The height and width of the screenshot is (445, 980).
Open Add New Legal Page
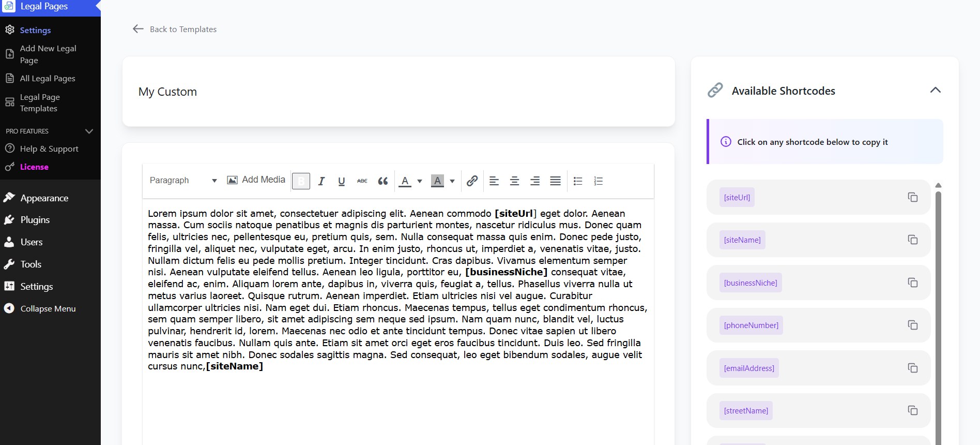tap(48, 54)
